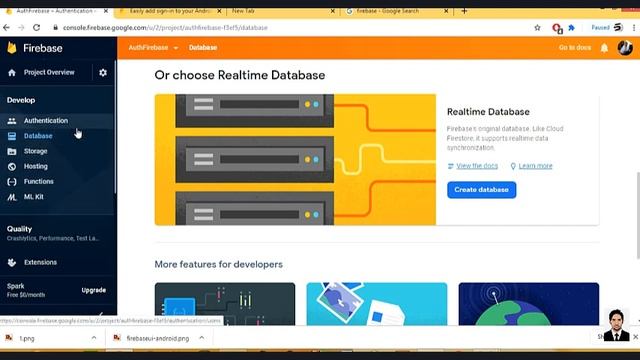Screen dimensions: 640x360
Task: Click Project Overview label
Action: point(49,72)
